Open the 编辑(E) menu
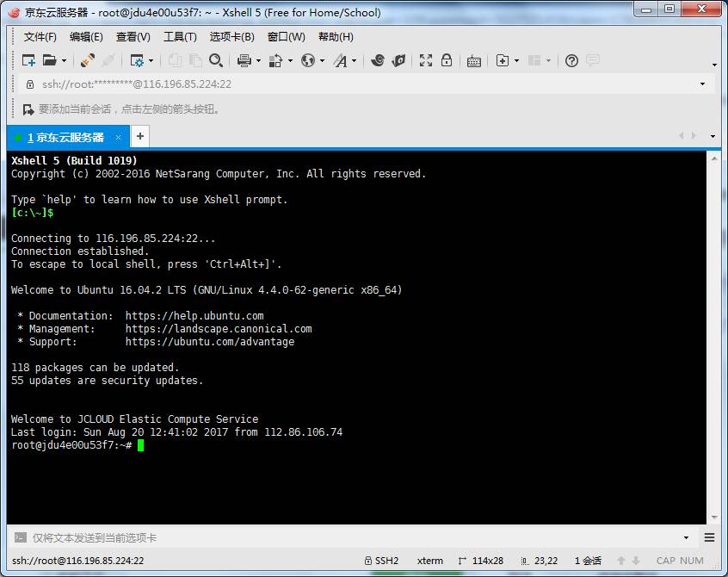 coord(86,37)
